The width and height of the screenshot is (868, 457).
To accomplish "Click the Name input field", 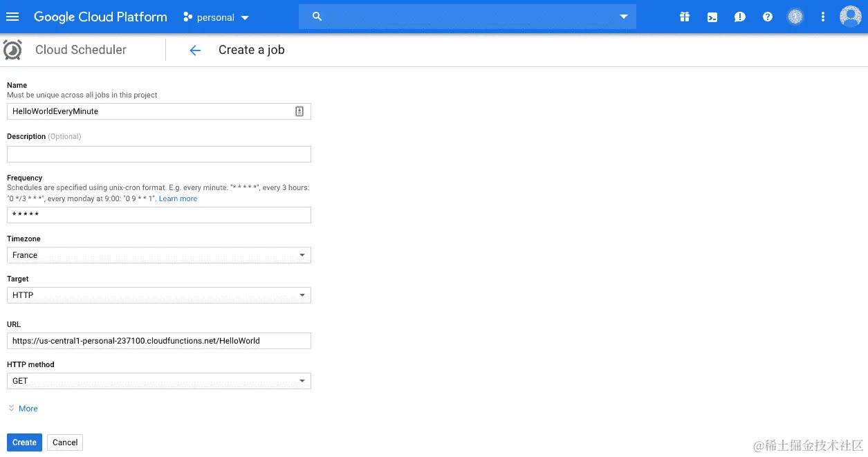I will click(159, 111).
